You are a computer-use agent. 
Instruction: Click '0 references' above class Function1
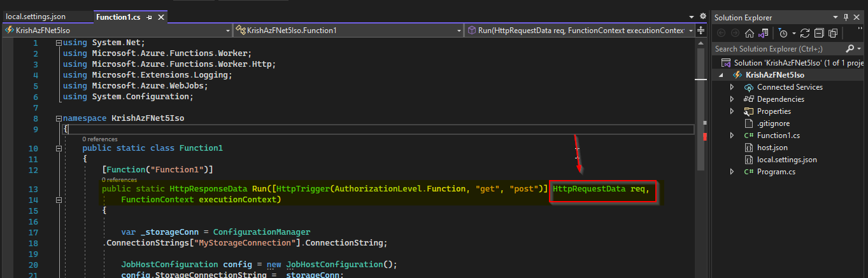[100, 139]
